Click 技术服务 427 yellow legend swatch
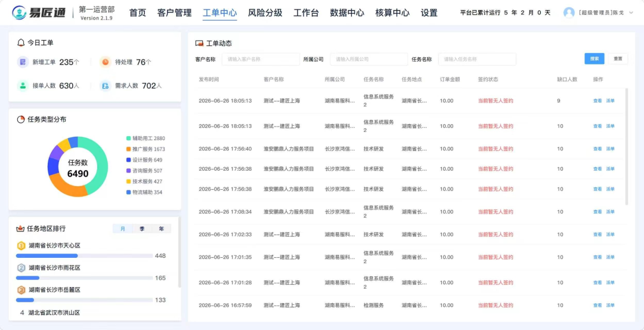 click(x=129, y=181)
